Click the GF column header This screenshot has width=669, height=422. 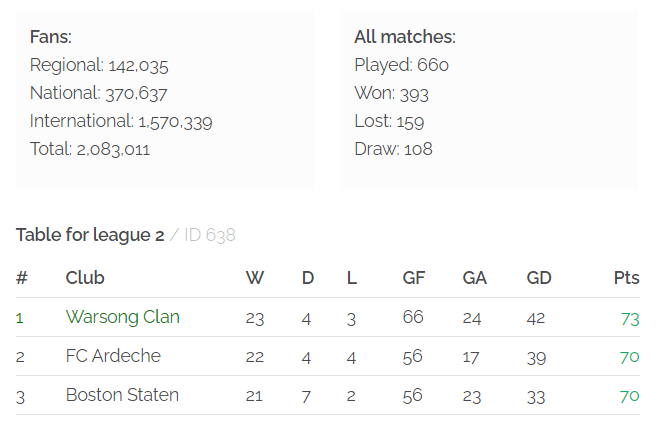tap(413, 278)
